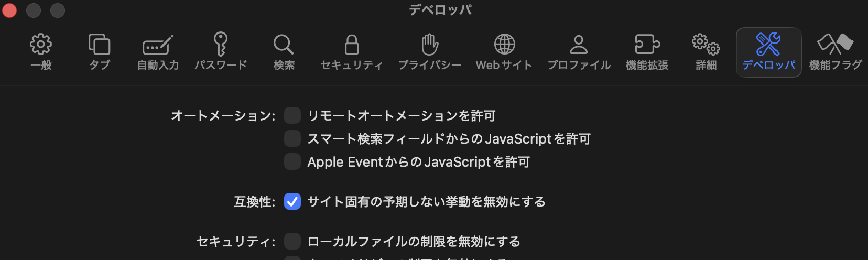Open the 自動入力 (AutoFill) pane
The width and height of the screenshot is (868, 260).
coord(158,52)
